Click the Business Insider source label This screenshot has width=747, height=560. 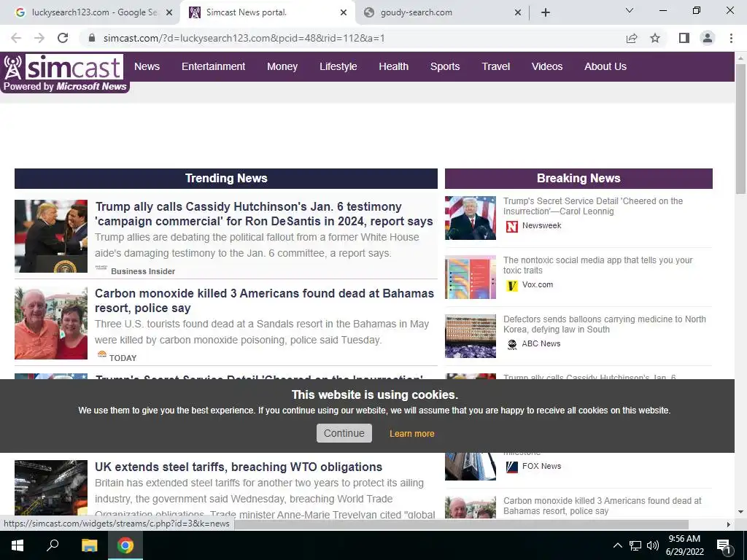point(143,271)
